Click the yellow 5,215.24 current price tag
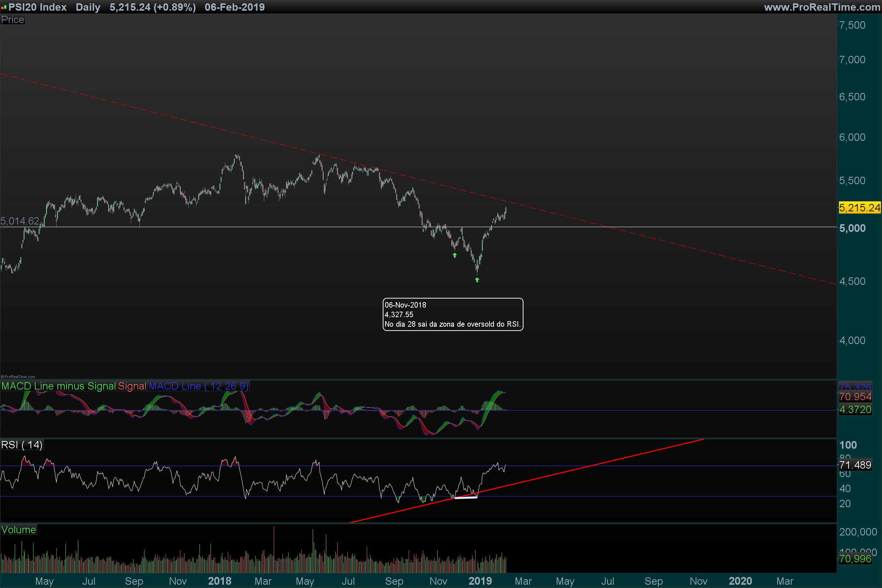 [859, 208]
